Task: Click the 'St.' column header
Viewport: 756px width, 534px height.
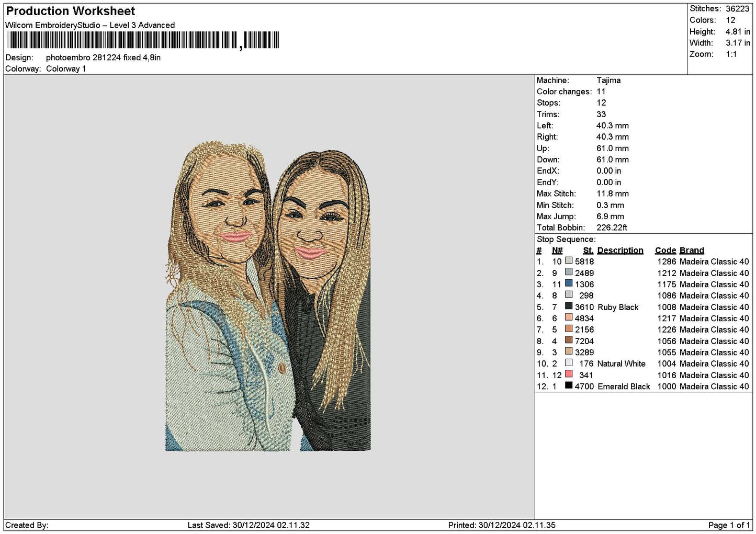Action: click(x=588, y=251)
